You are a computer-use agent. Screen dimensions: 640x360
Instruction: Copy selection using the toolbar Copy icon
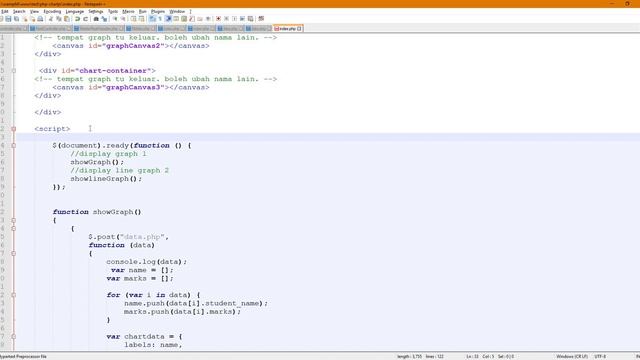coord(59,19)
